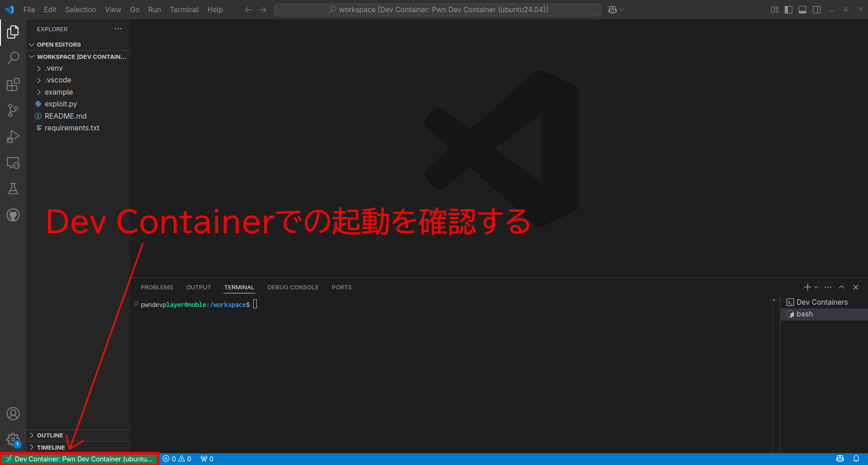
Task: Open the Terminal menu
Action: pos(184,10)
